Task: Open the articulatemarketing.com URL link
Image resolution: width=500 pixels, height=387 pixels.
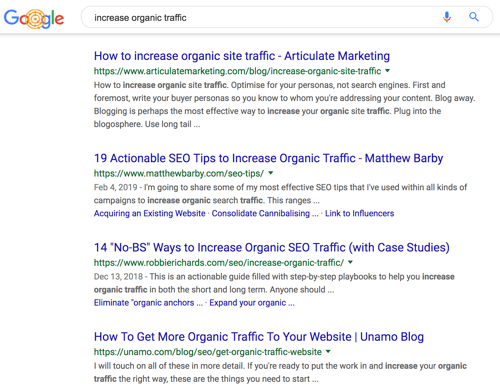Action: (x=237, y=71)
